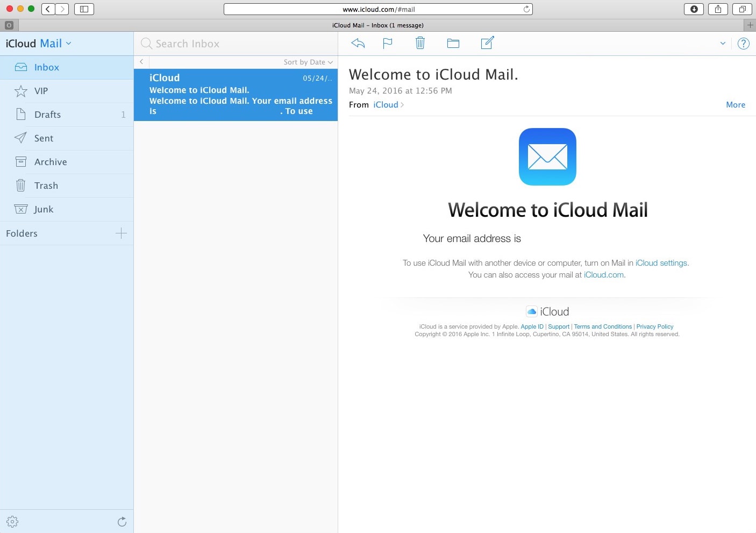Click the Safari Share button
Screen dimensions: 756x533
[718, 9]
